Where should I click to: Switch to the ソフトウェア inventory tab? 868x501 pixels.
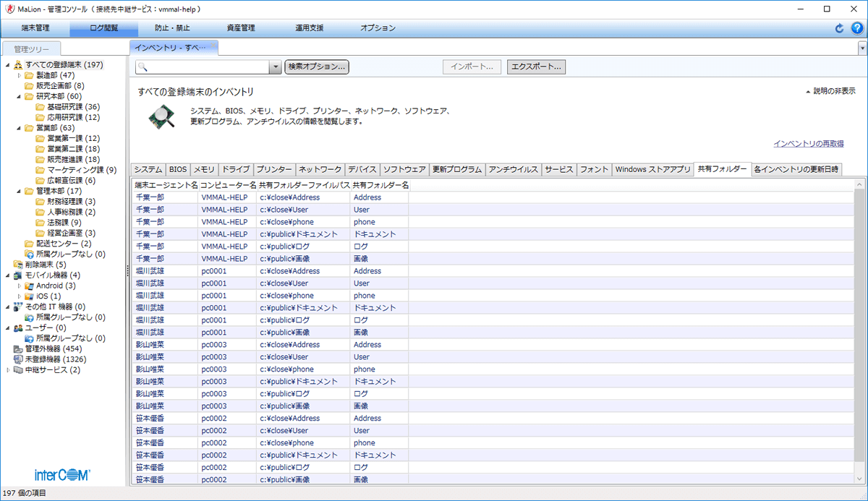[404, 169]
